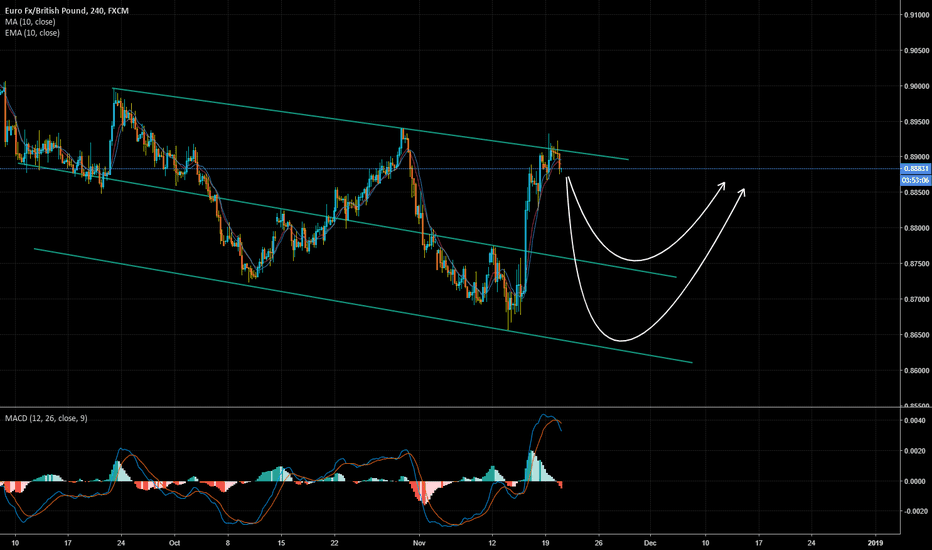
Task: Select the MA (10, close) indicator label
Action: [30, 22]
